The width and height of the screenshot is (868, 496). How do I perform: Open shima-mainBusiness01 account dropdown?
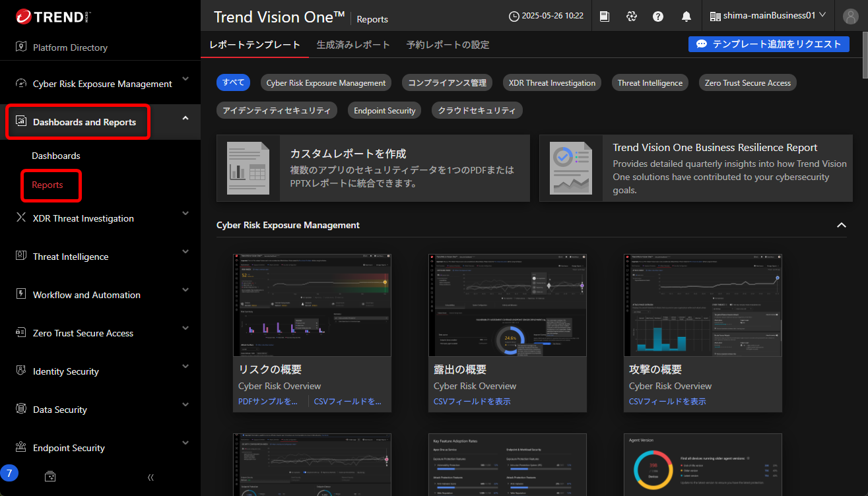pyautogui.click(x=768, y=16)
